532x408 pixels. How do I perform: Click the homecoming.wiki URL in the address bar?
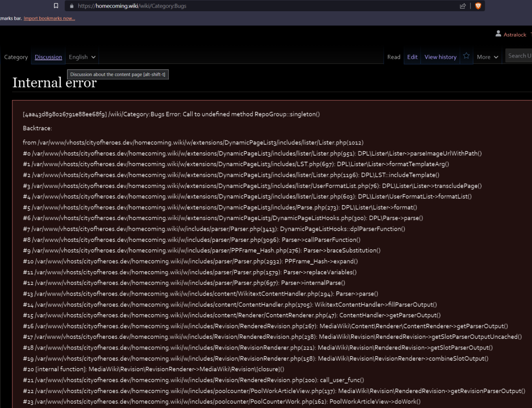click(x=132, y=6)
